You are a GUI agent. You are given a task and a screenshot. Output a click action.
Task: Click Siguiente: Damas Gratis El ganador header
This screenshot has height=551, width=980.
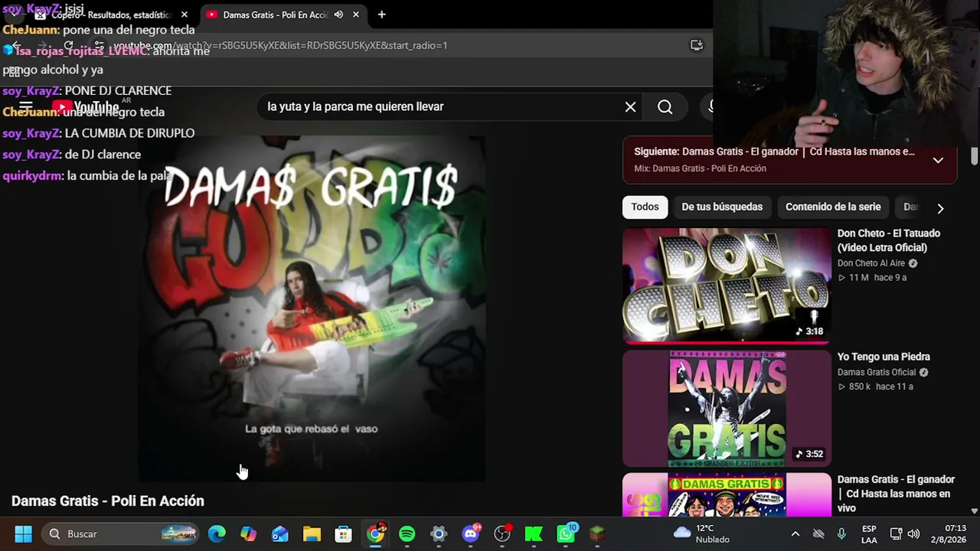point(774,152)
